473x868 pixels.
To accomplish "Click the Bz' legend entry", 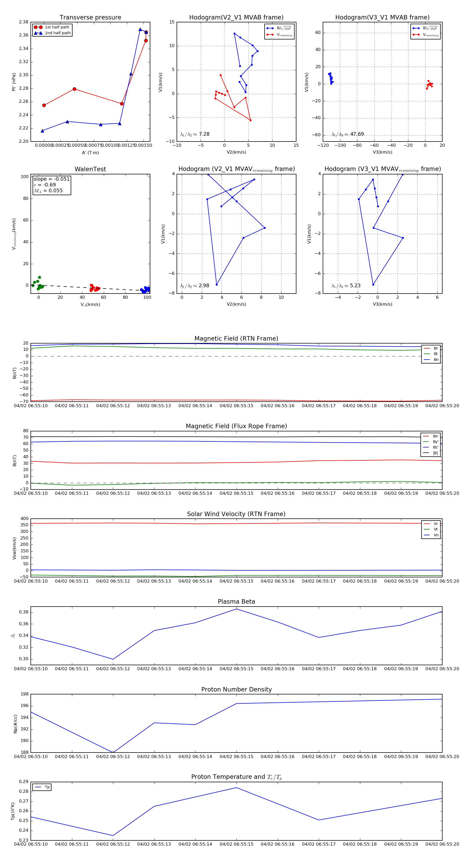I will (x=431, y=447).
